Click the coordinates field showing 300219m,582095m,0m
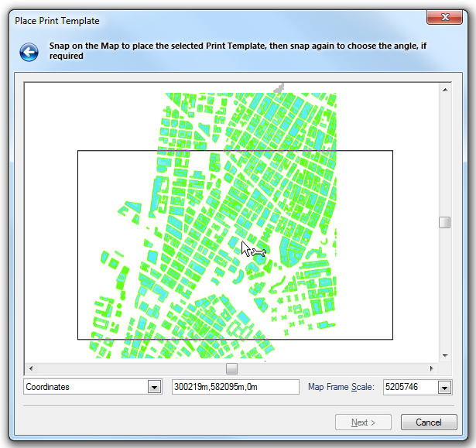This screenshot has height=448, width=476. tap(235, 387)
